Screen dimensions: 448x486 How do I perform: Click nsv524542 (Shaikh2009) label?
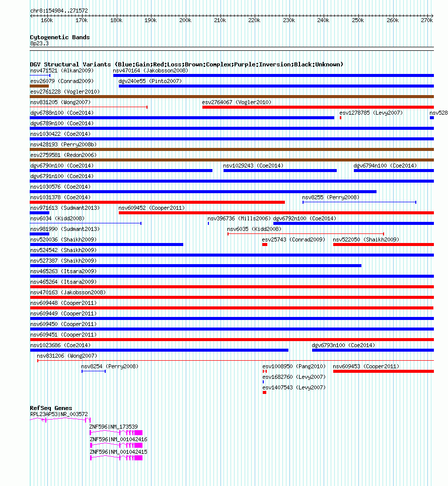(63, 250)
